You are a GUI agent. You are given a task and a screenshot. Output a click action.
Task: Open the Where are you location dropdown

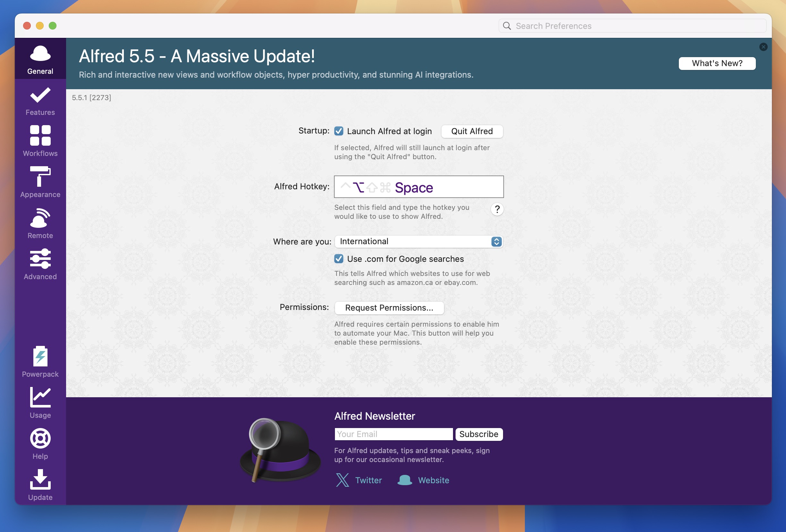tap(419, 242)
